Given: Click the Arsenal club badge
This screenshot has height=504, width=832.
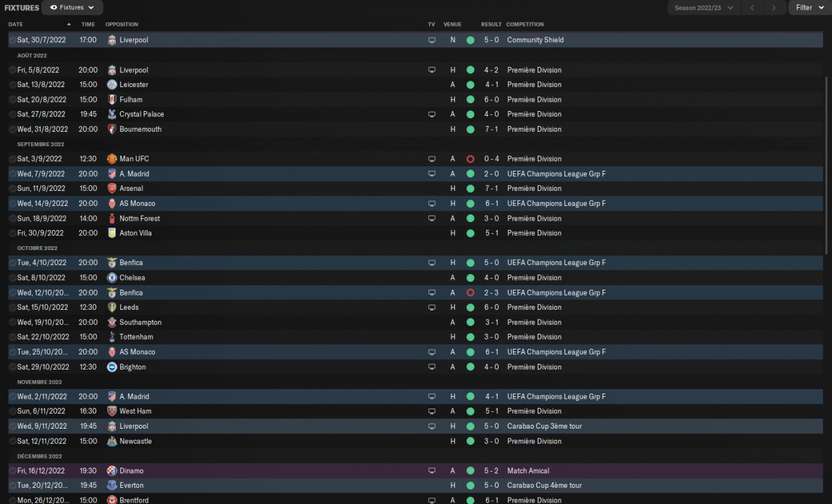Looking at the screenshot, I should click(x=112, y=188).
